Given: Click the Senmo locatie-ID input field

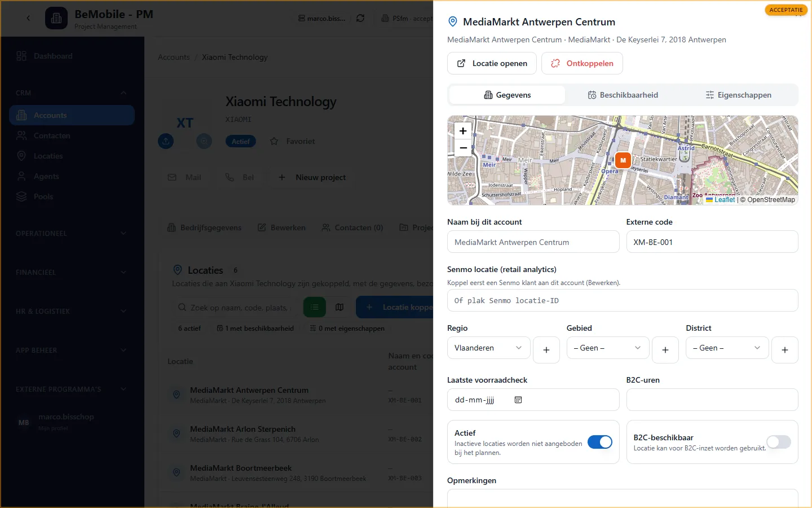Looking at the screenshot, I should [x=623, y=300].
